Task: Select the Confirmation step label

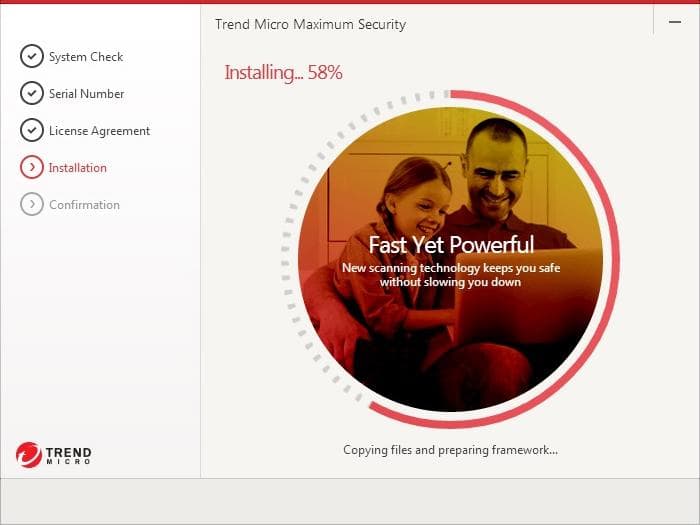Action: (84, 205)
